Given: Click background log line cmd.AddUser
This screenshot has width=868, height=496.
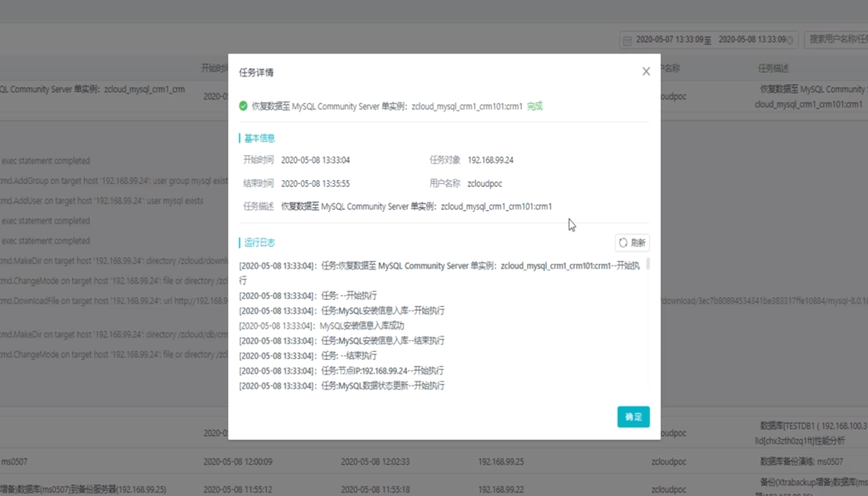Looking at the screenshot, I should 102,201.
